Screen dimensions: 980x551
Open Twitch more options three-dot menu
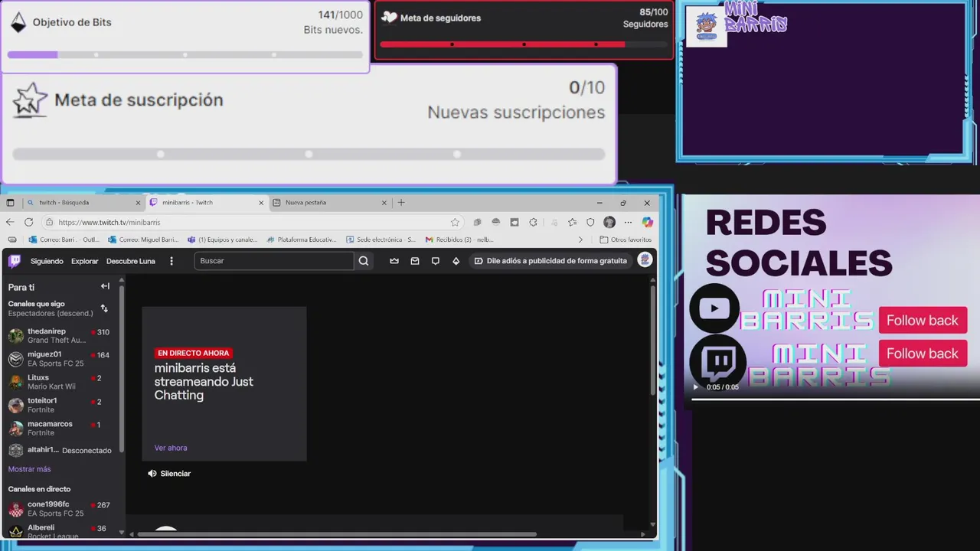click(171, 261)
